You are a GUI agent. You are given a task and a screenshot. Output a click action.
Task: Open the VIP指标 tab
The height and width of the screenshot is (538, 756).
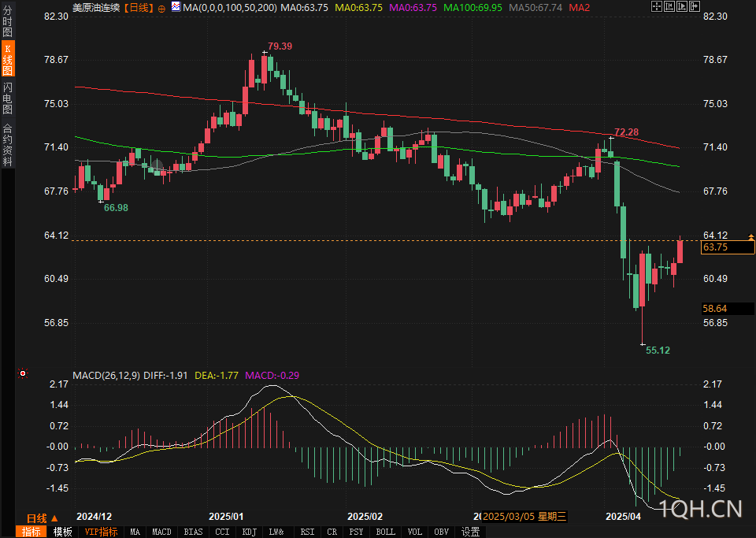101,532
